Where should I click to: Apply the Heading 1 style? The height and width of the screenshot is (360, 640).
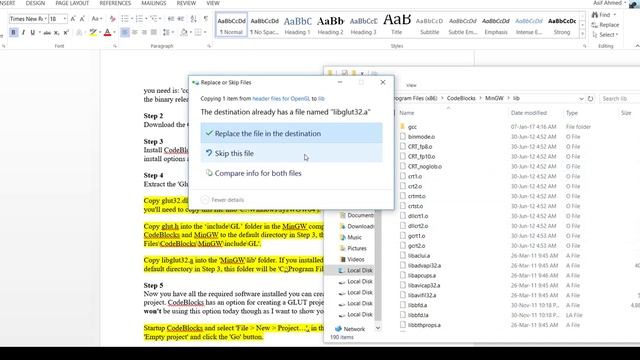click(297, 25)
